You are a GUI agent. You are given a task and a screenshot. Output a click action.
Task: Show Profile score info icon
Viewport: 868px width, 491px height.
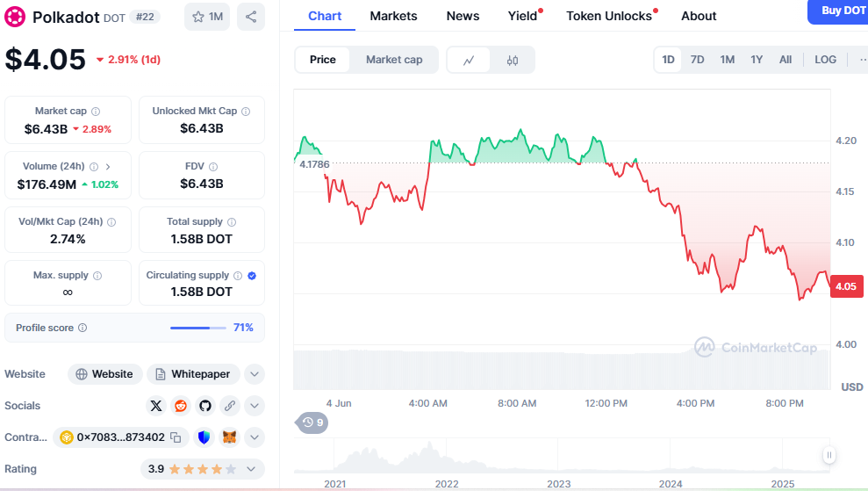pyautogui.click(x=82, y=328)
